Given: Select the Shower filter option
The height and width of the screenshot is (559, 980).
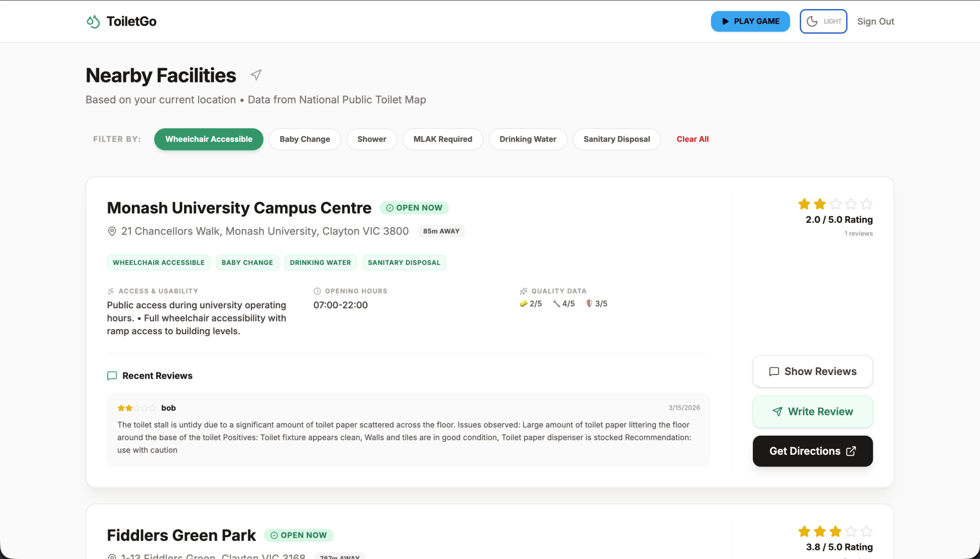Looking at the screenshot, I should coord(371,139).
